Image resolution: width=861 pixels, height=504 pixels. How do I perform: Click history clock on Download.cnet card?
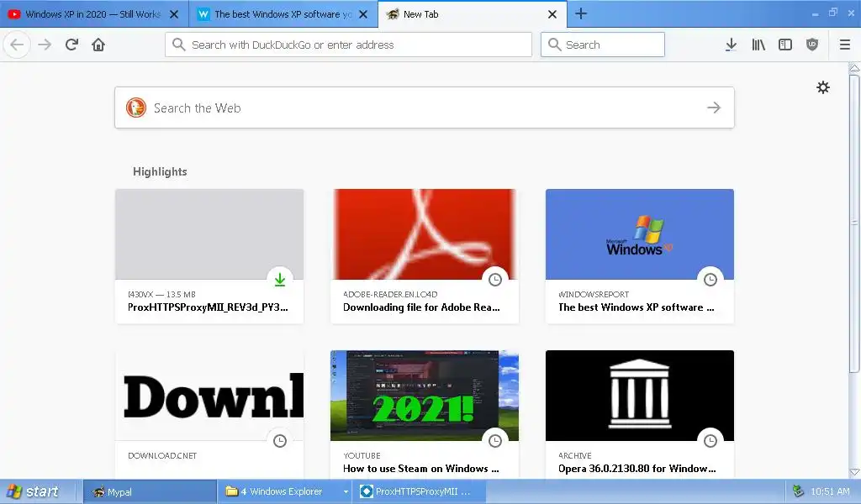[x=280, y=440]
